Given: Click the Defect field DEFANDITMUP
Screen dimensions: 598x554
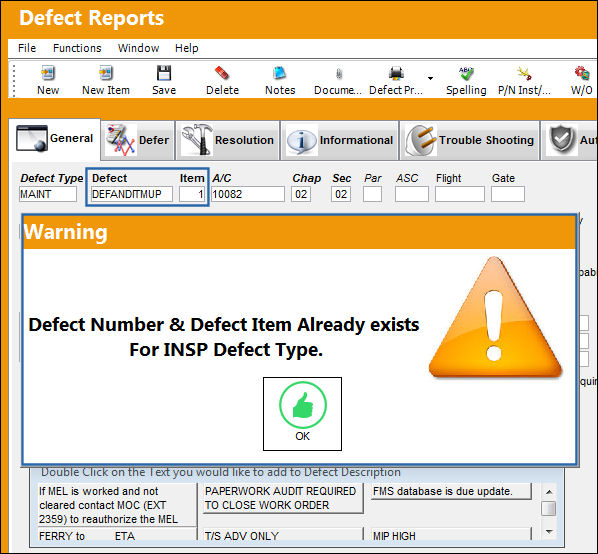Looking at the screenshot, I should (x=132, y=194).
